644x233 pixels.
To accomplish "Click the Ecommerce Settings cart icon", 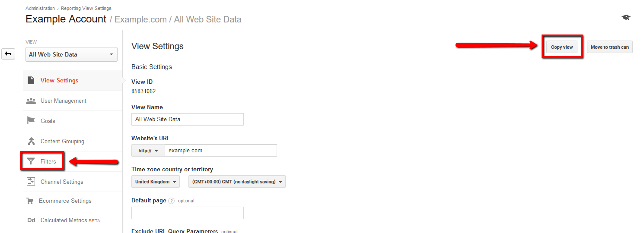I will (30, 201).
